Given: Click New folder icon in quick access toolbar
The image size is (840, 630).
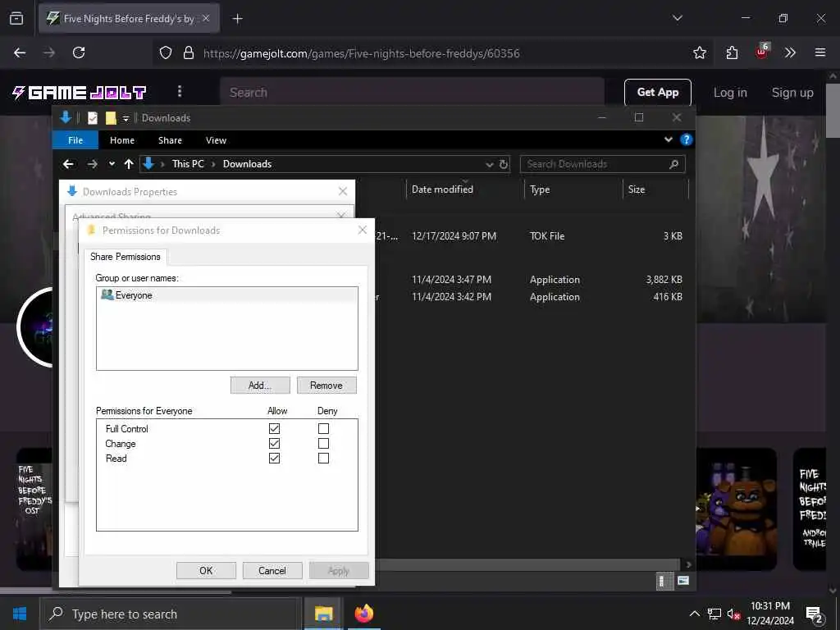Looking at the screenshot, I should (111, 118).
